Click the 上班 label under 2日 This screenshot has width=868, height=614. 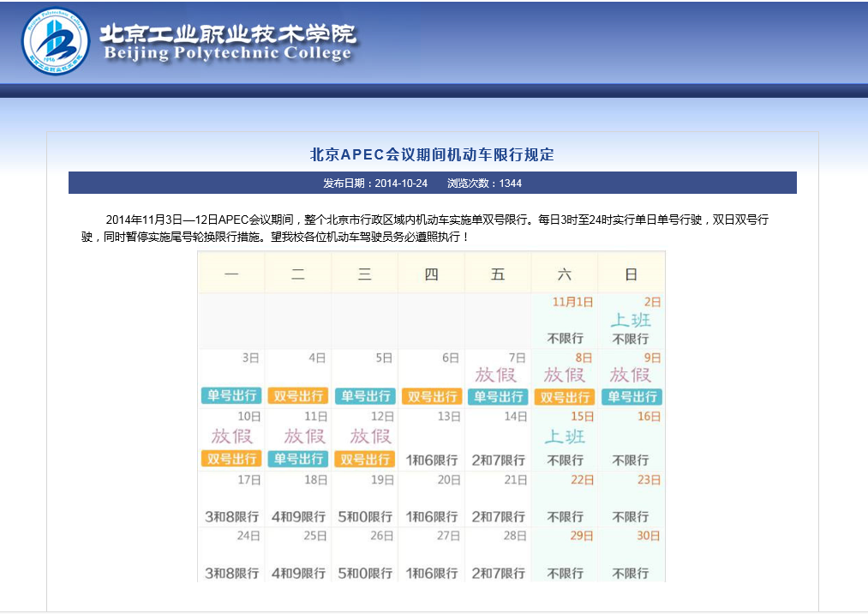coord(631,321)
